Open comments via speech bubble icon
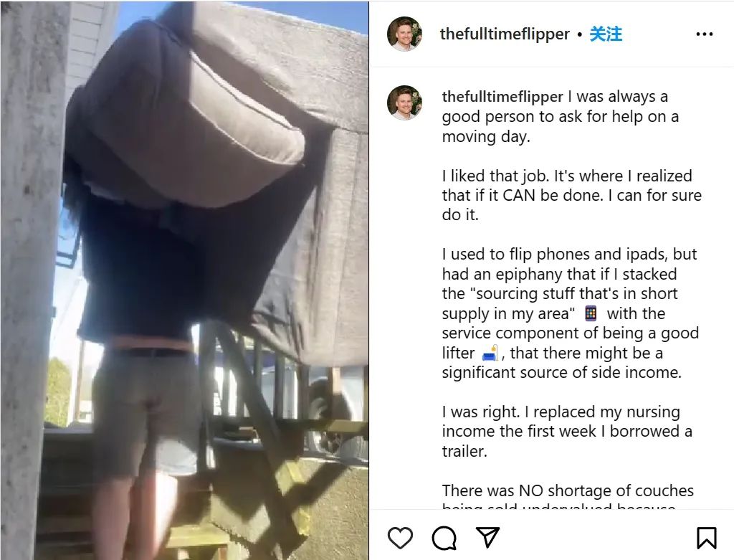Screen dimensions: 734x560 coord(444,538)
